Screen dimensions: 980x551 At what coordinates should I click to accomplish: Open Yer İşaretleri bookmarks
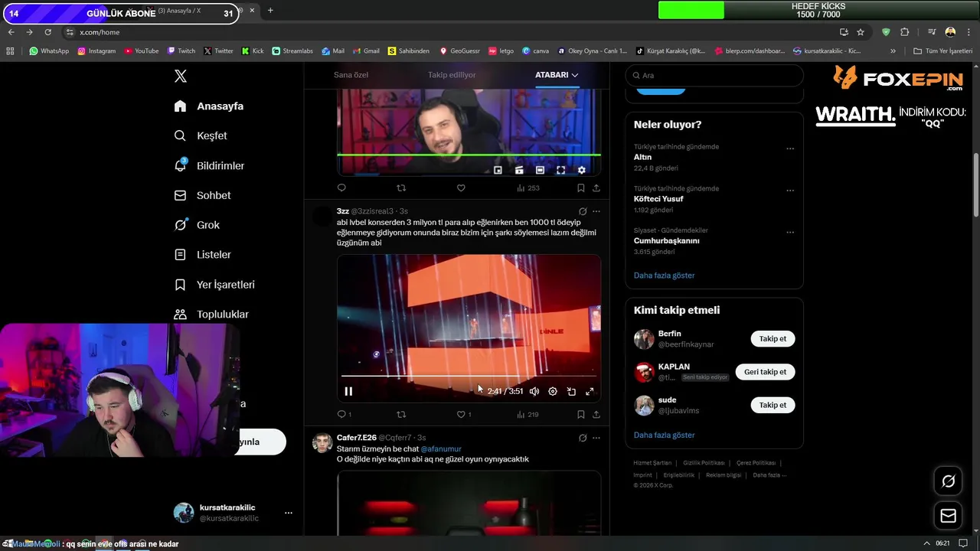(214, 285)
